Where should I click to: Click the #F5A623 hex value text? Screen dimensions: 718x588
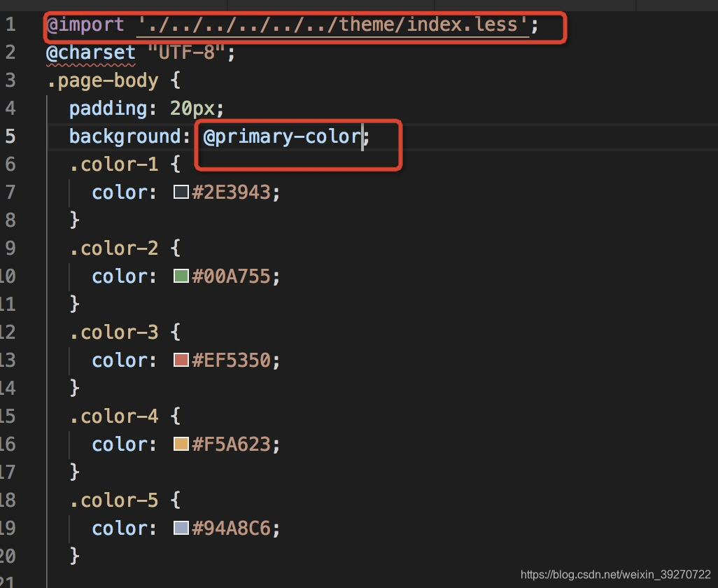tap(231, 444)
